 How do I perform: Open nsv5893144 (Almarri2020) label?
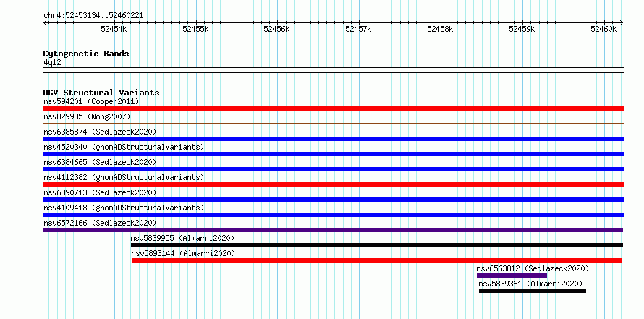tap(183, 253)
